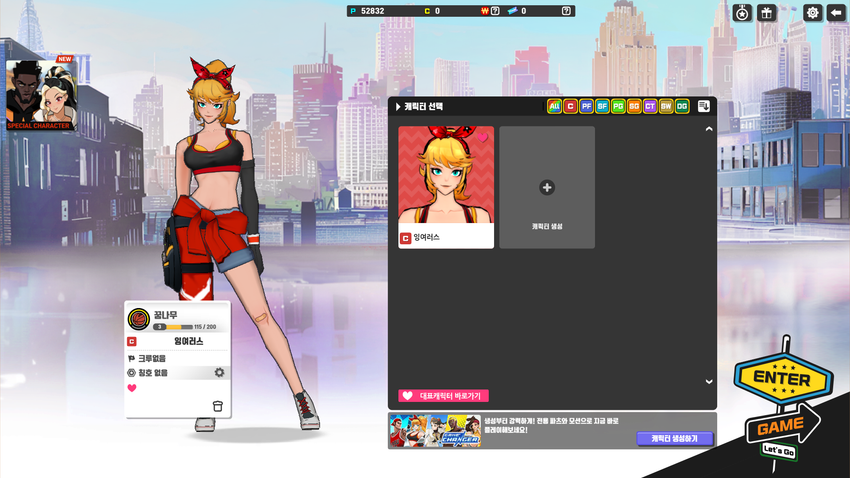Select the ALL position filter
This screenshot has width=850, height=478.
point(554,106)
